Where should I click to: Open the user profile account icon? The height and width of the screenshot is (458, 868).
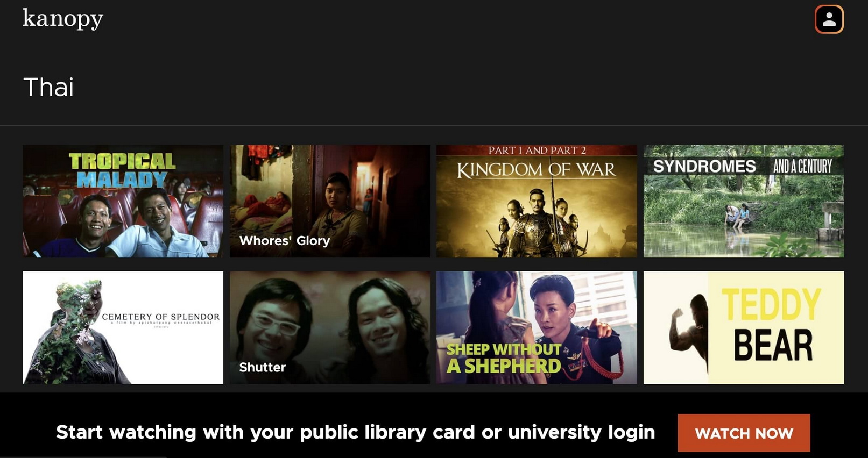point(829,19)
